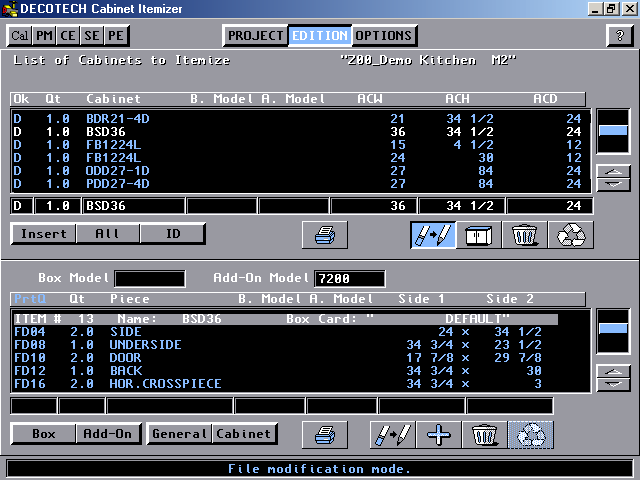The image size is (640, 480).
Task: Select the BSD36 row in cabinet list
Action: coord(301,132)
